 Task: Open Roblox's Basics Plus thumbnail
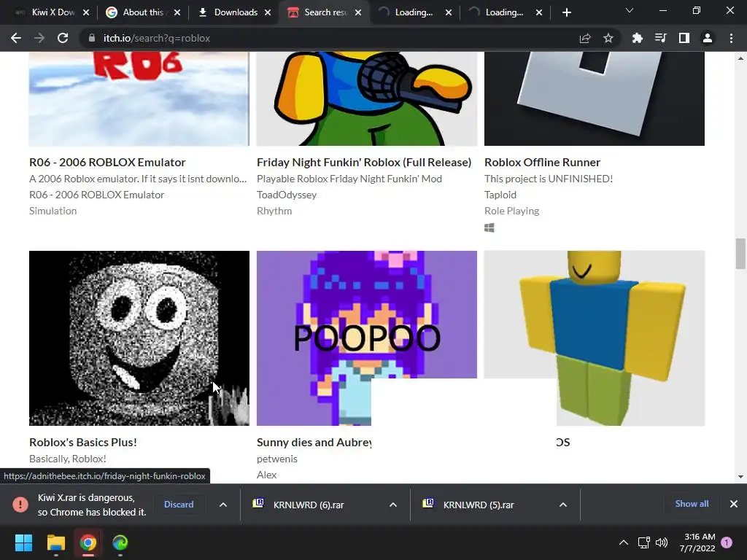pos(139,338)
